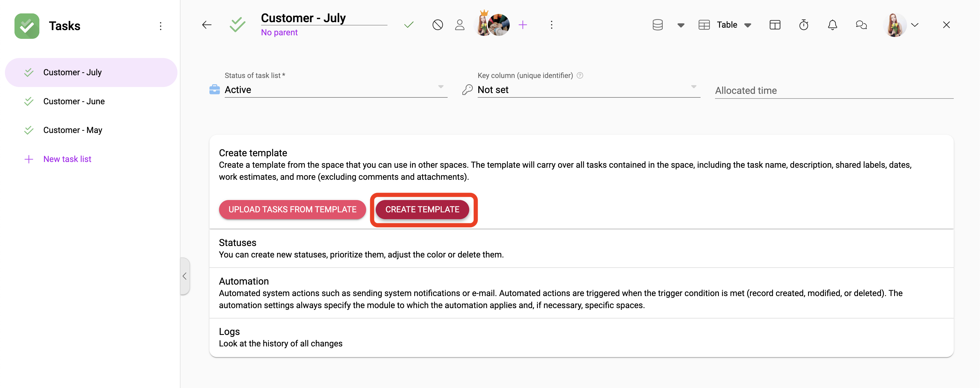This screenshot has width=980, height=388.
Task: Click the checkmark icon beside Customer - June
Action: tap(28, 101)
